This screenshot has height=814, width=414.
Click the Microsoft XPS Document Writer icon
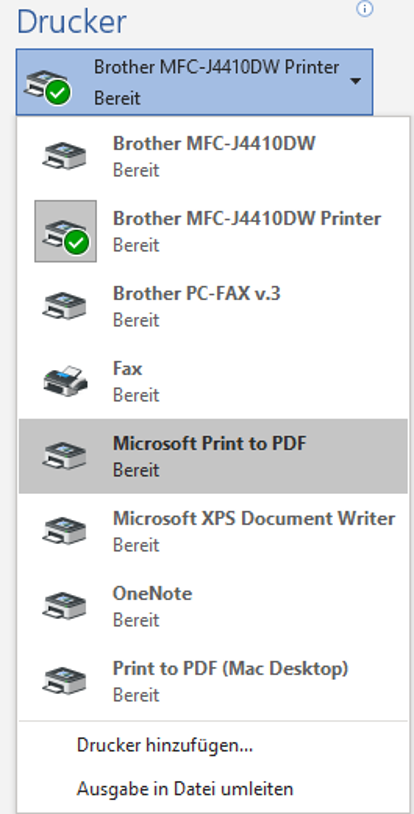pyautogui.click(x=64, y=530)
